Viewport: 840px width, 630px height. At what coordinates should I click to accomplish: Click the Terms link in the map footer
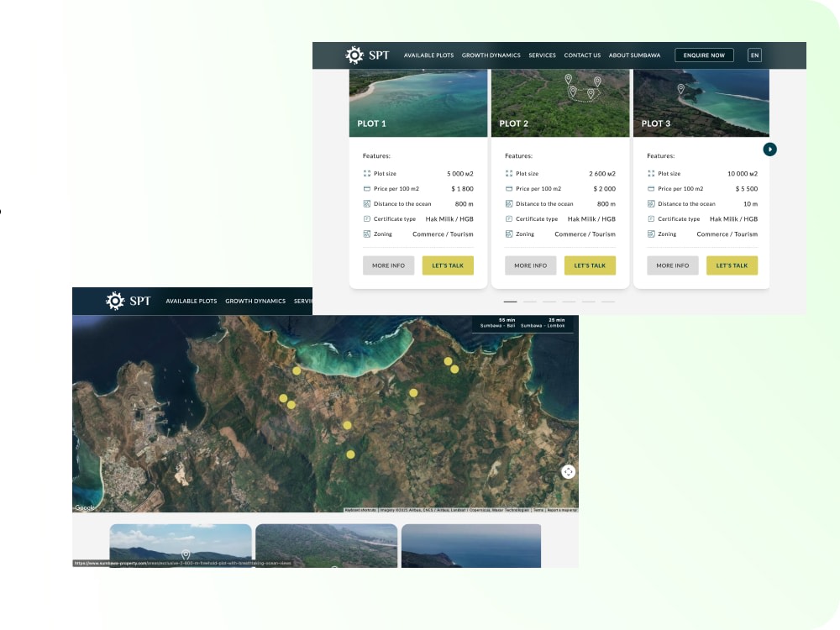(538, 510)
